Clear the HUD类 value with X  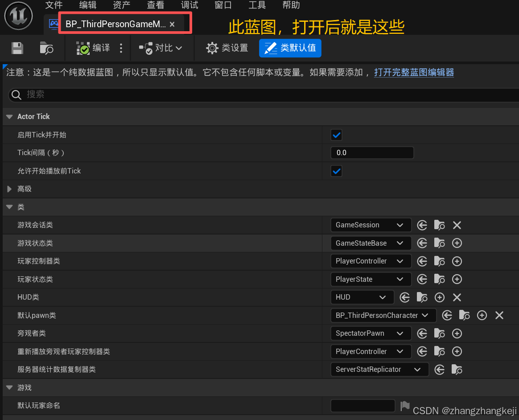click(457, 297)
